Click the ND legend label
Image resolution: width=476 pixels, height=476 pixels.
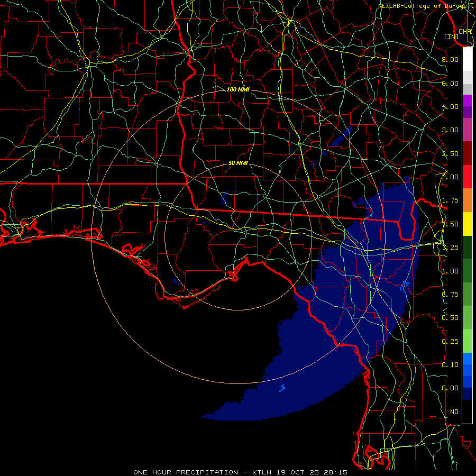[454, 412]
